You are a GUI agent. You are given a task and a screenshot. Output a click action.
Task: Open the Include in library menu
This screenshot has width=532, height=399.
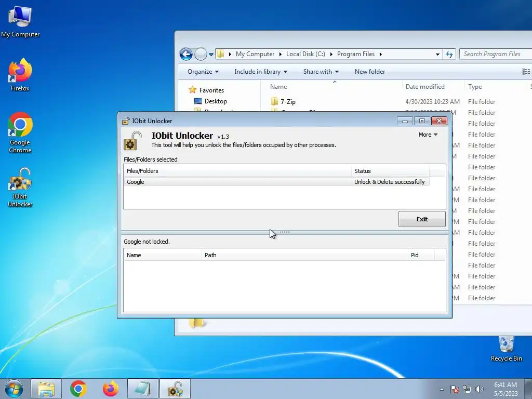tap(261, 72)
